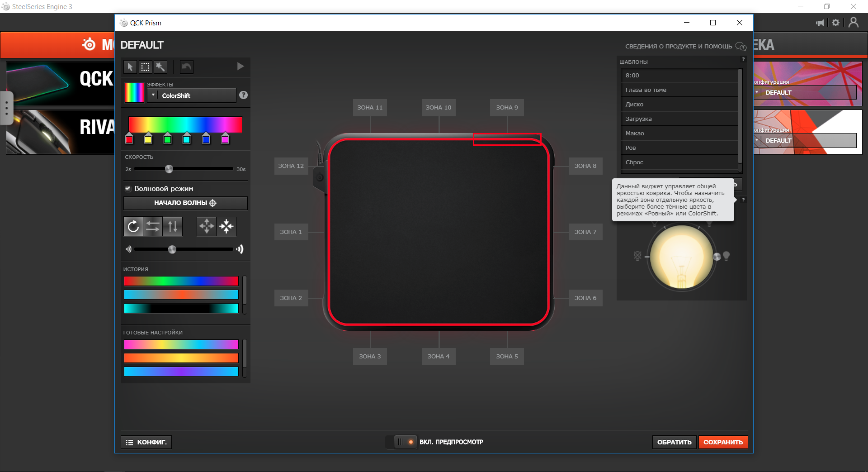Screen dimensions: 868x472
Task: Adjust the wave width slider handle
Action: [172, 249]
